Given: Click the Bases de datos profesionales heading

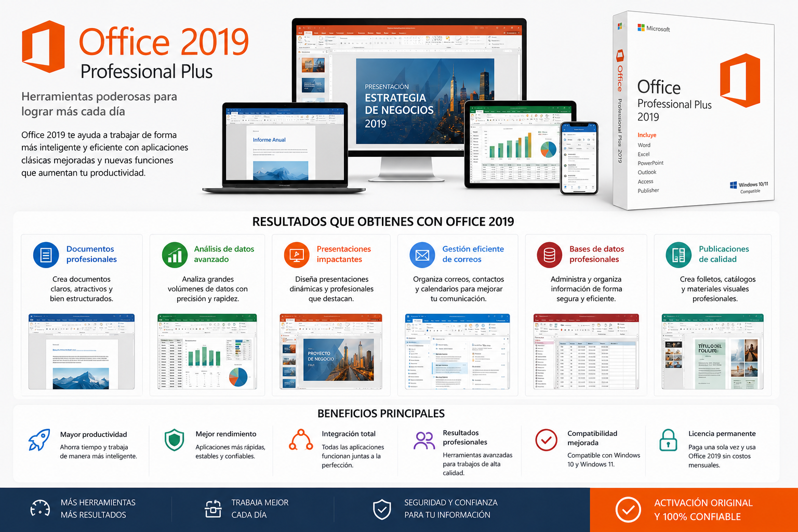Looking at the screenshot, I should pyautogui.click(x=596, y=254).
